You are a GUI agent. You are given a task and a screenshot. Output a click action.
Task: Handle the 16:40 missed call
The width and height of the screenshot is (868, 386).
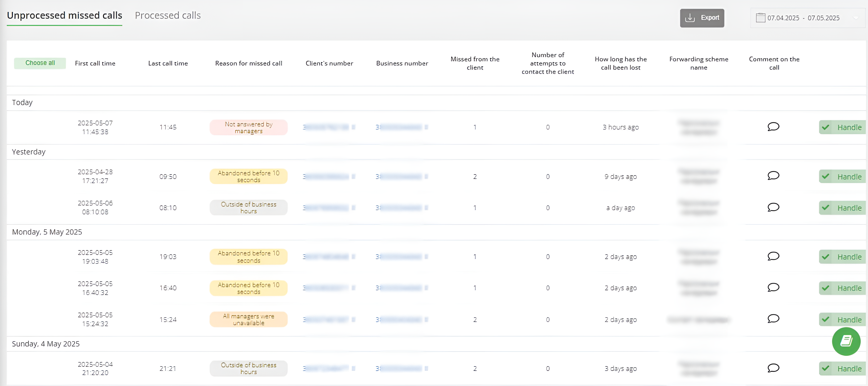pyautogui.click(x=843, y=288)
